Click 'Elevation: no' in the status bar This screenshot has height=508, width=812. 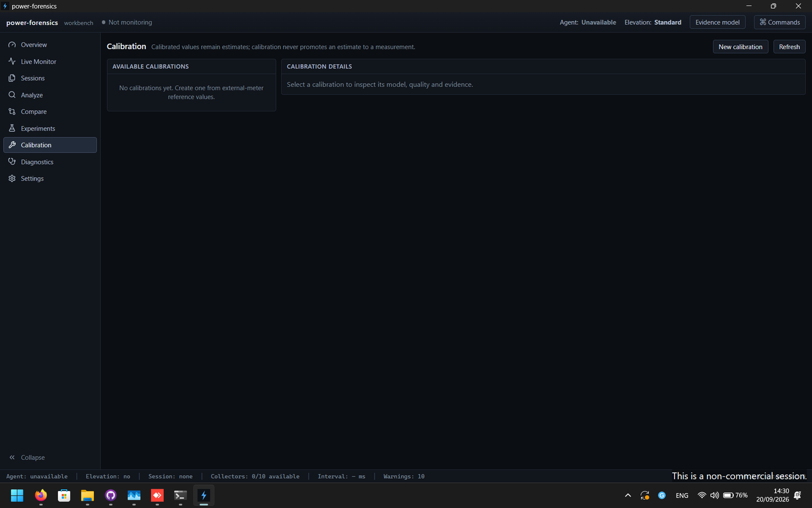click(x=108, y=476)
